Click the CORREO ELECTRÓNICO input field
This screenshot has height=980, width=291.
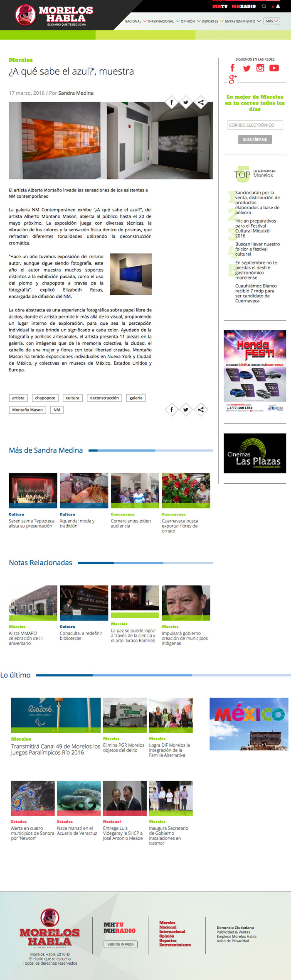point(255,125)
